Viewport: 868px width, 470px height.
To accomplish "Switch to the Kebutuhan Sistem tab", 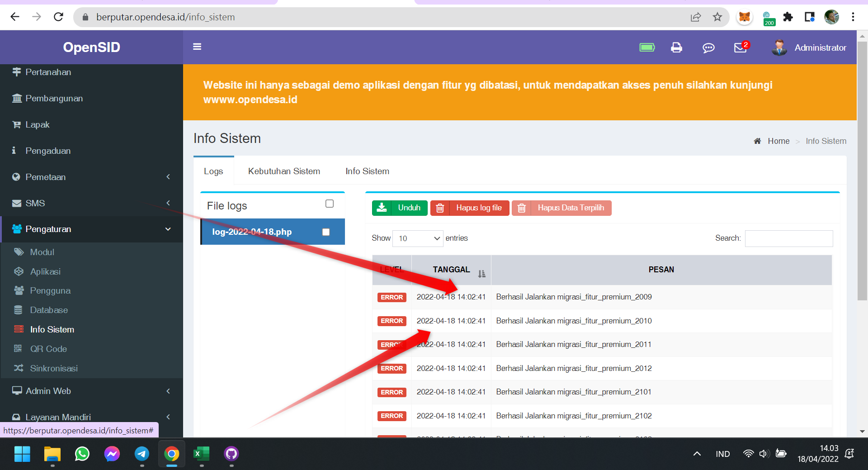I will [284, 171].
